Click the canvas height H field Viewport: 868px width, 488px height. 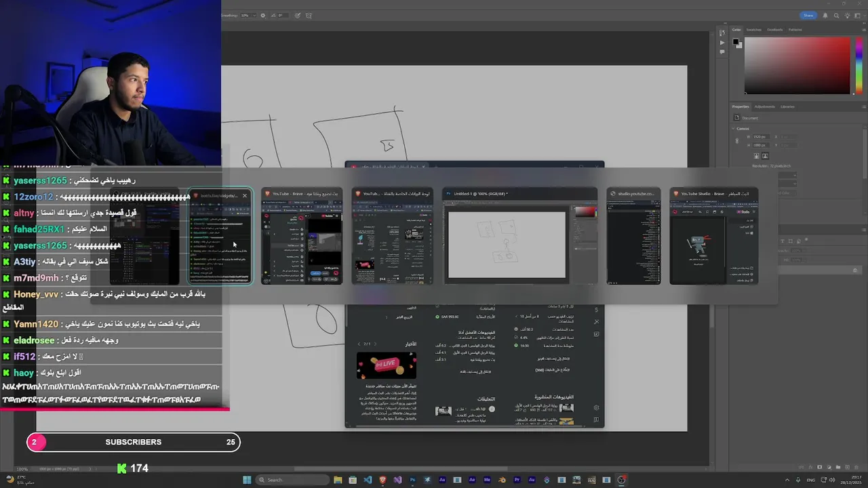click(x=761, y=145)
